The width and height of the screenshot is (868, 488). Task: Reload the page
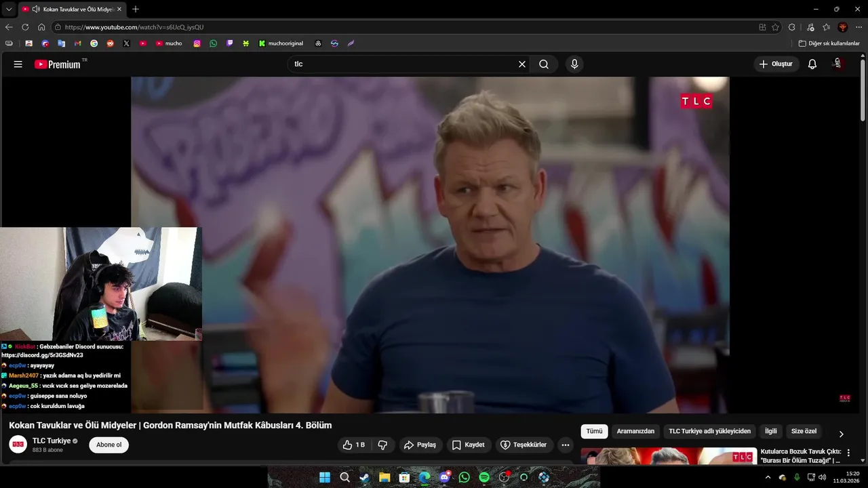[x=25, y=27]
